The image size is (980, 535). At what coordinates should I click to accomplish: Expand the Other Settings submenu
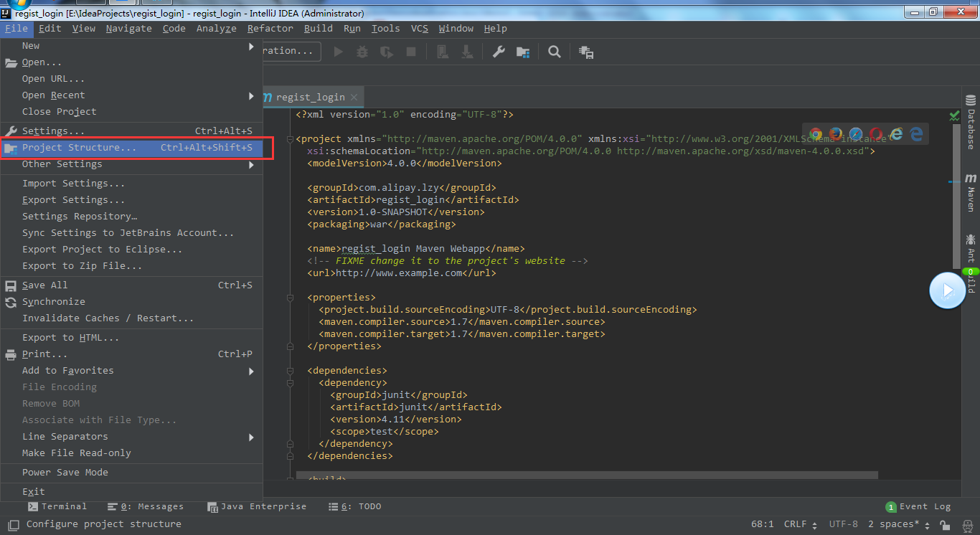click(131, 164)
